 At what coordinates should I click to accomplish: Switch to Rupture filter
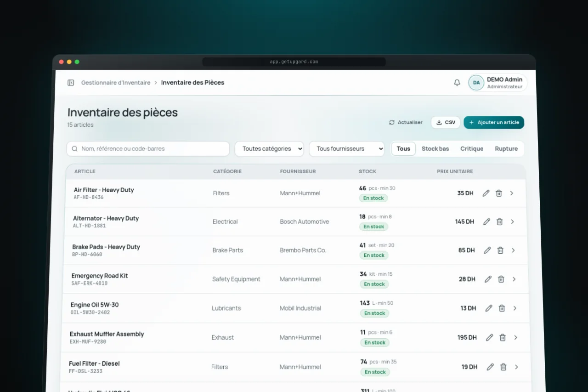tap(506, 149)
